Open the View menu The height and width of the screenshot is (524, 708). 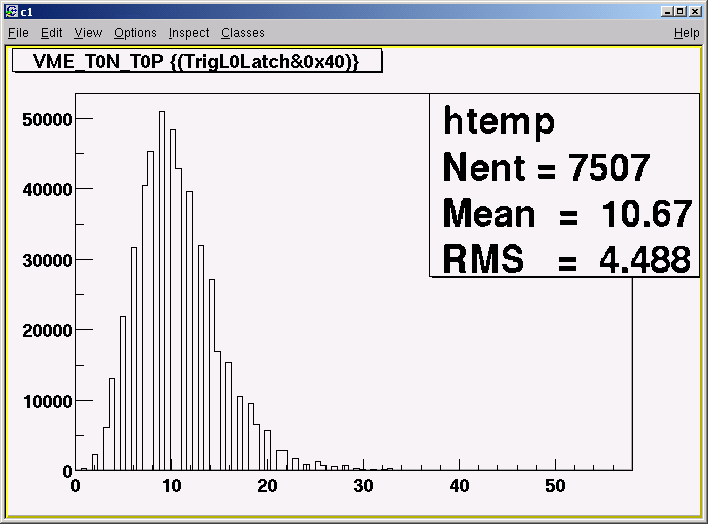pyautogui.click(x=88, y=33)
